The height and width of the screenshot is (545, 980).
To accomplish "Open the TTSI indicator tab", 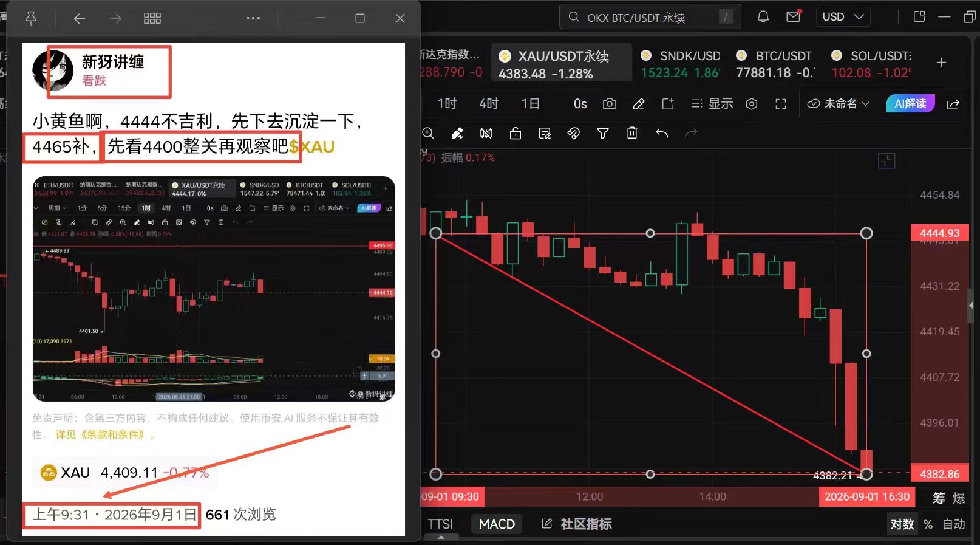I will [440, 524].
